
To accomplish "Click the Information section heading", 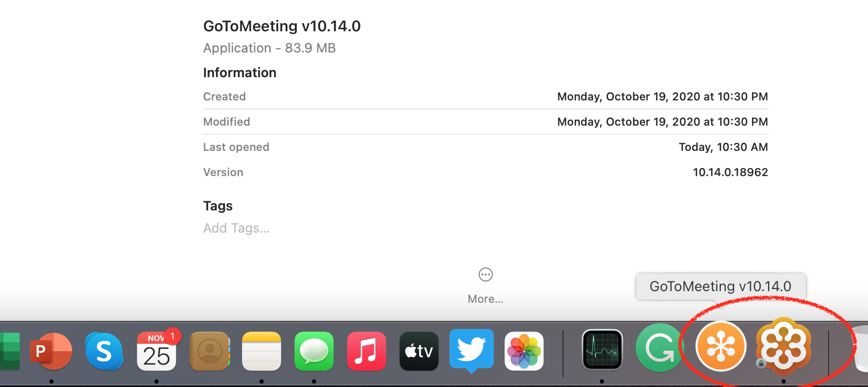I will (x=239, y=73).
